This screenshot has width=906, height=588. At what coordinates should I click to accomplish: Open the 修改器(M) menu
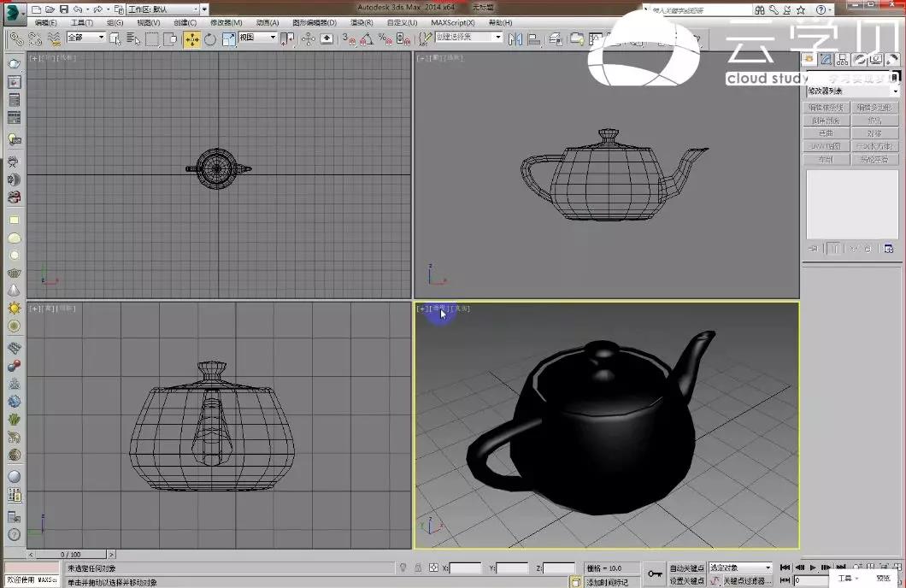pos(226,22)
